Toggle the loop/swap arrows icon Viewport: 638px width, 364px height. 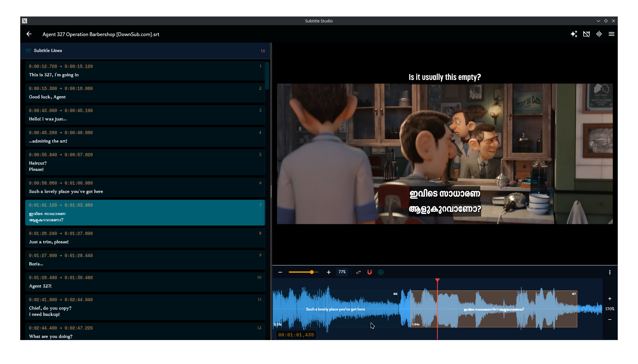pos(359,272)
